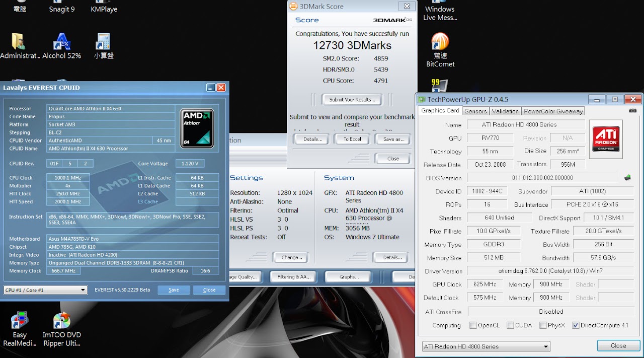The height and width of the screenshot is (358, 644).
Task: Open the CPU #1 / Core #1 dropdown
Action: tap(45, 290)
